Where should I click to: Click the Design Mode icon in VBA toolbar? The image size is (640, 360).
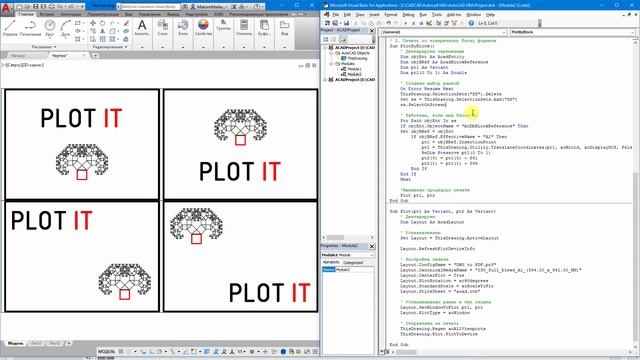point(429,23)
